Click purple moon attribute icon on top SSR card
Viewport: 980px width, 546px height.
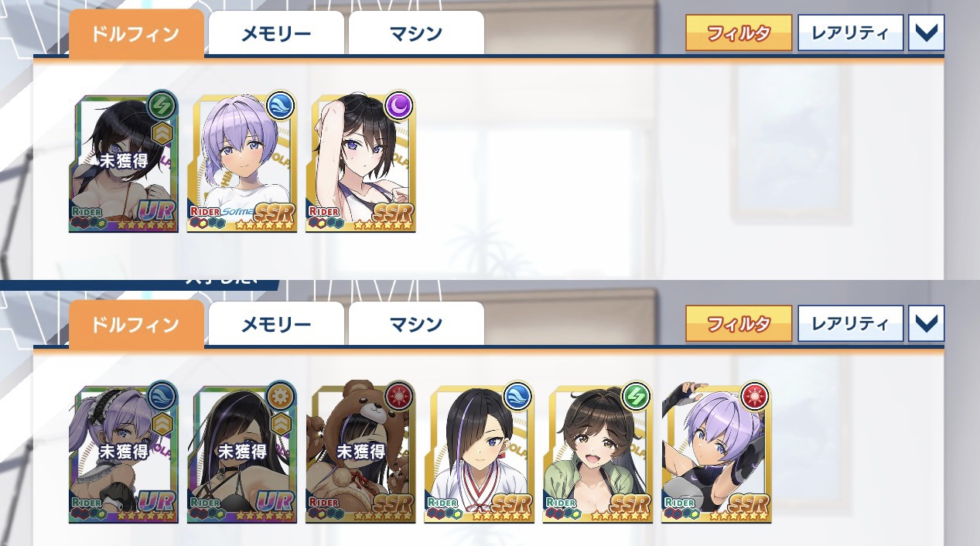tap(401, 105)
